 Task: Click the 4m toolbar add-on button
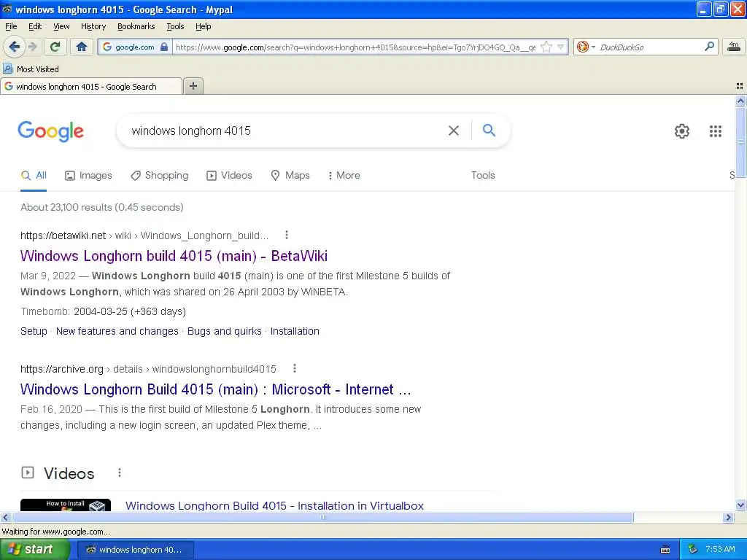click(x=734, y=47)
